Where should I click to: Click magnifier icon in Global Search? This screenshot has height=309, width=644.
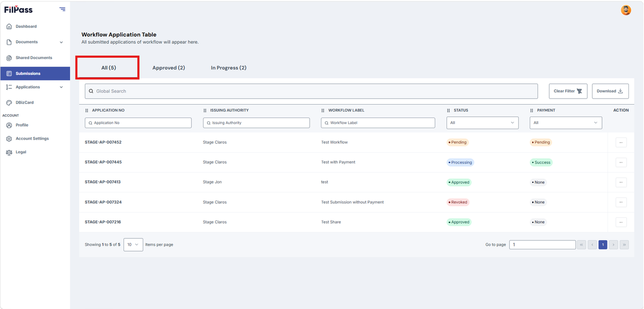point(91,91)
